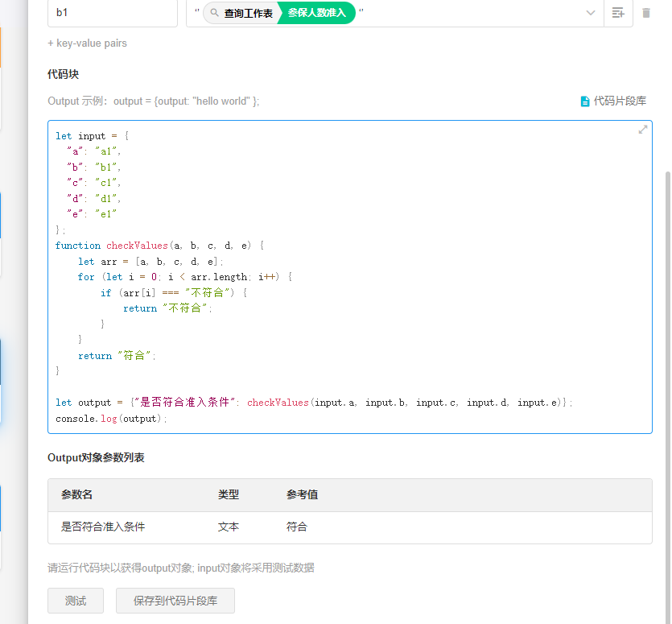Click 保存到代码片段库 button
Viewport: 672px width, 624px height.
pyautogui.click(x=175, y=601)
